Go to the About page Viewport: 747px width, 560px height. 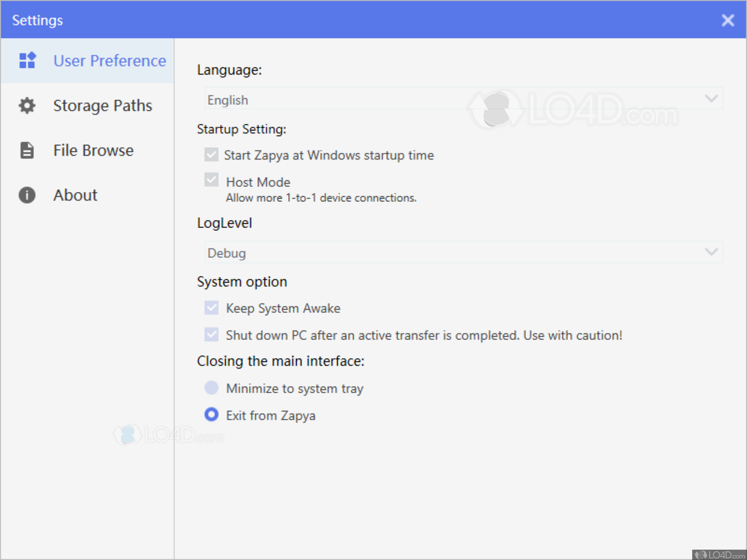[75, 195]
